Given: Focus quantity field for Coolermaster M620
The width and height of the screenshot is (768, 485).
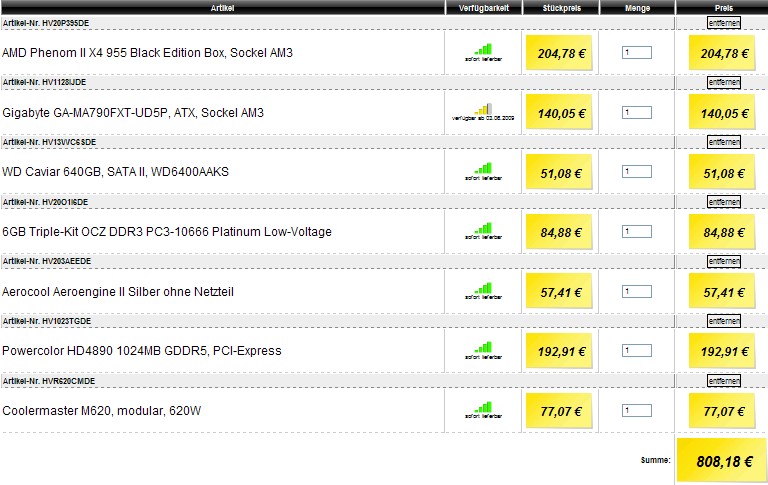Looking at the screenshot, I should (x=637, y=411).
